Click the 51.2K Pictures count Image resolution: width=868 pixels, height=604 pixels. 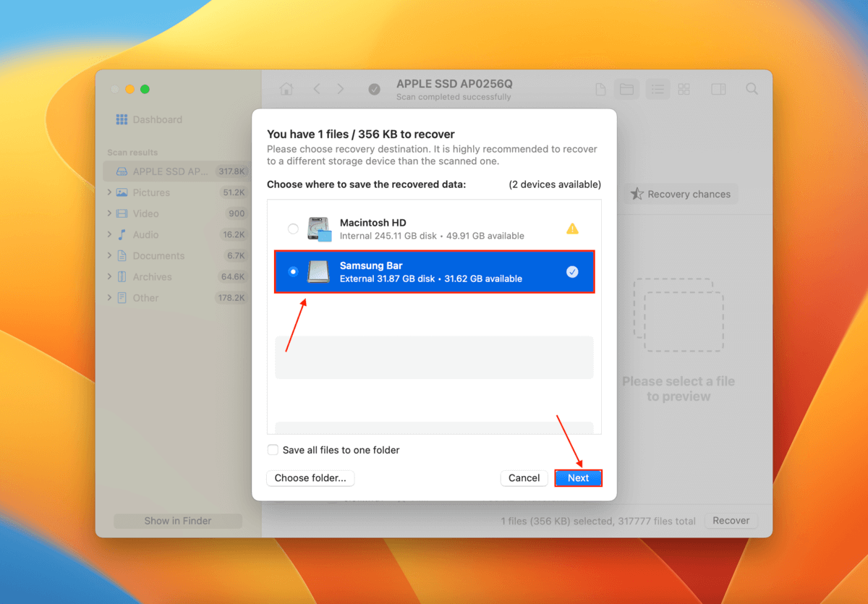click(x=234, y=192)
